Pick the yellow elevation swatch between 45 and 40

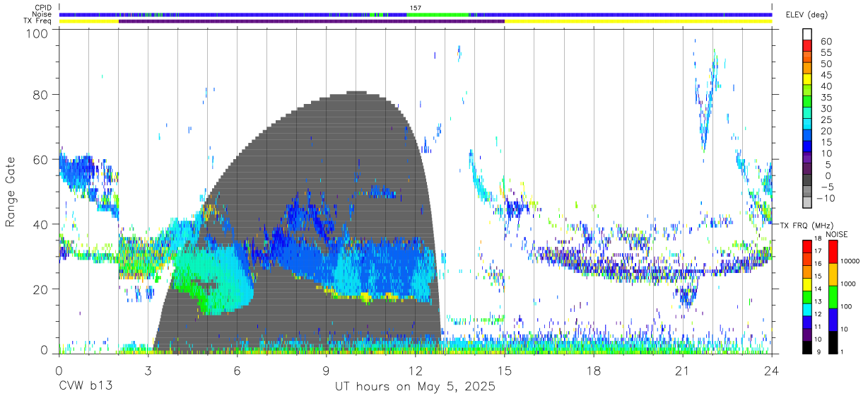click(x=807, y=80)
